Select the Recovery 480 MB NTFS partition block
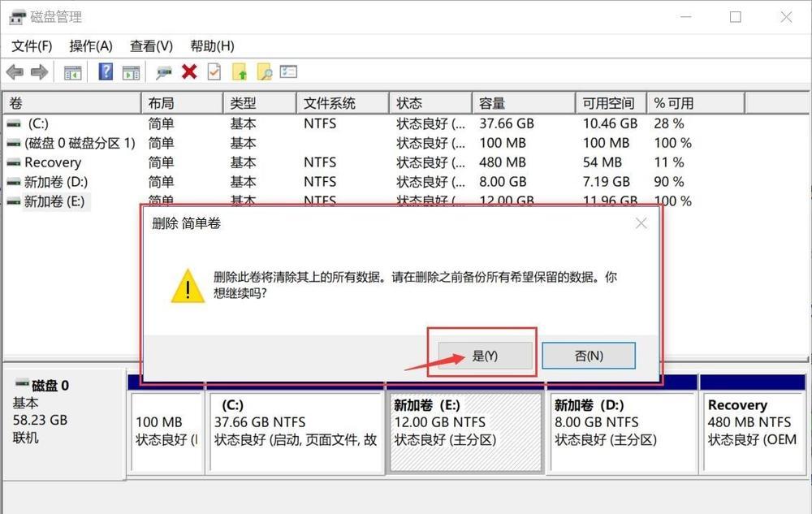The width and height of the screenshot is (812, 514). 753,432
